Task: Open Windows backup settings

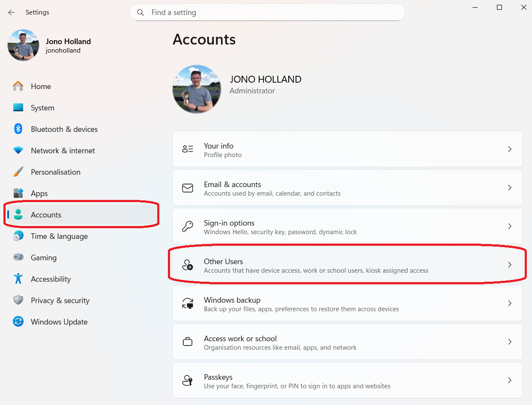Action: pos(347,303)
